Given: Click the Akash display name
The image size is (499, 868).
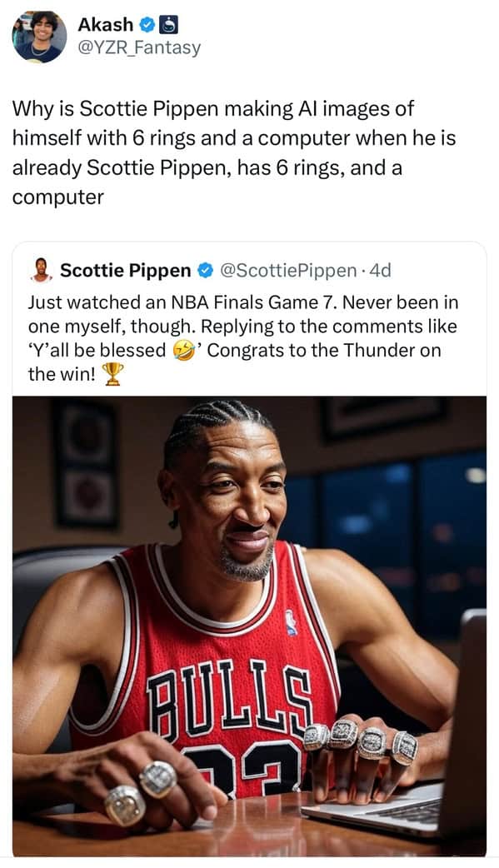Looking at the screenshot, I should click(105, 24).
